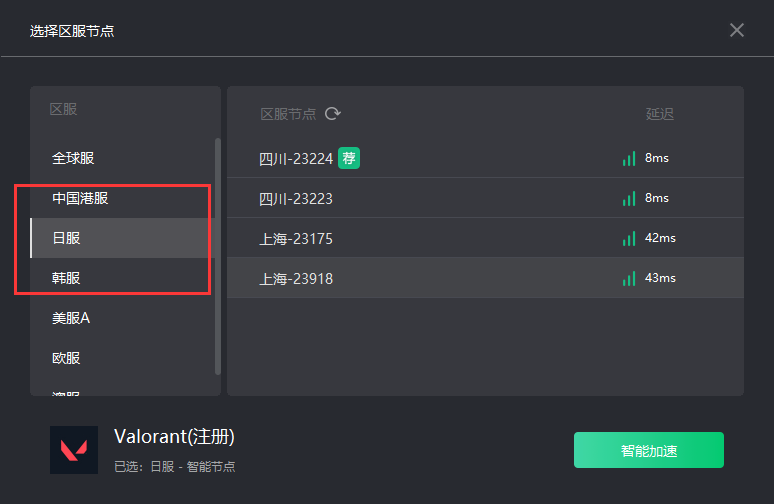774x504 pixels.
Task: Click the region list scrollbar
Action: coord(217,255)
